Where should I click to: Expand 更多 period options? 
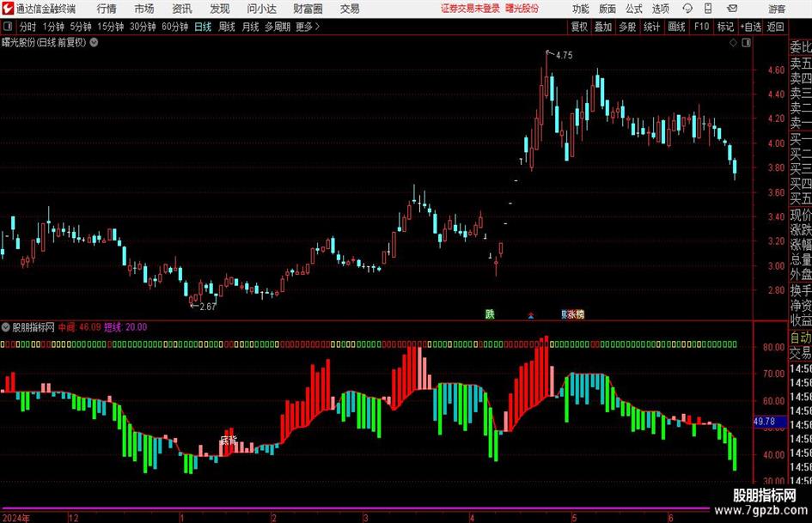[308, 27]
